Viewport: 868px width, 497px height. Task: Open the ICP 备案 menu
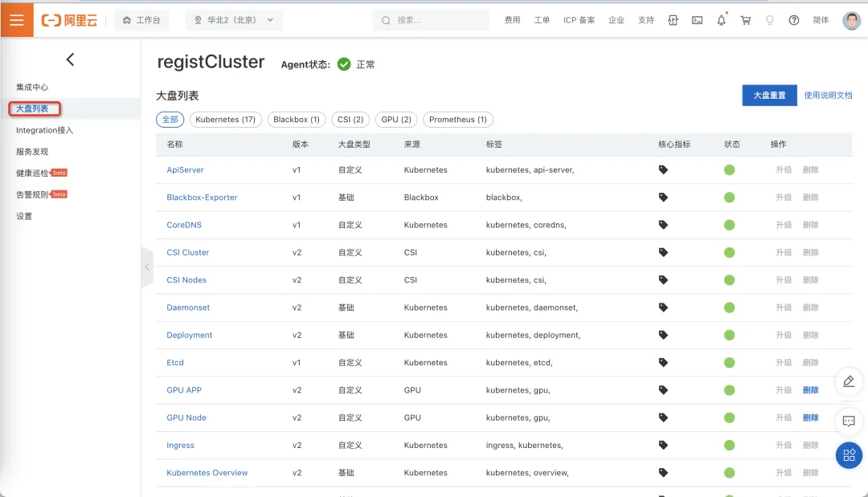point(579,20)
